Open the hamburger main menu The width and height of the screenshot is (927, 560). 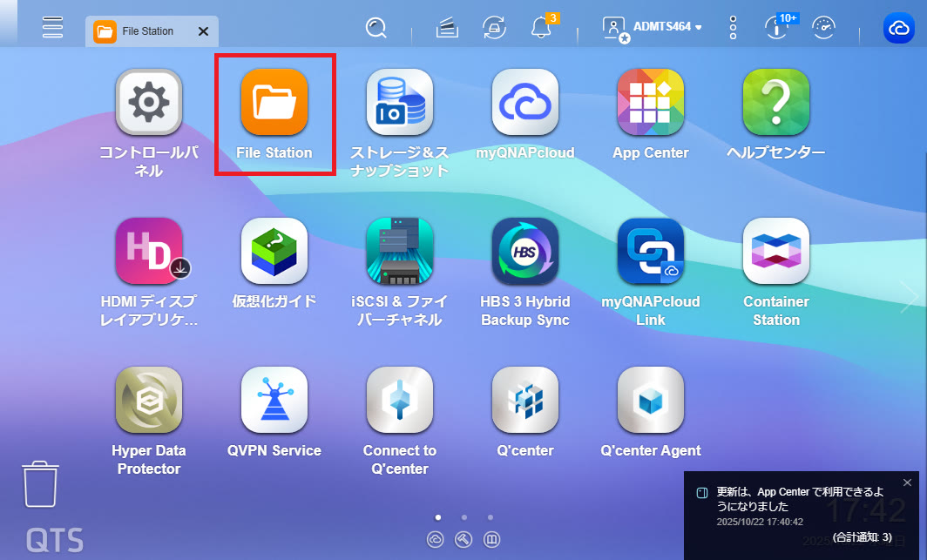pos(53,27)
